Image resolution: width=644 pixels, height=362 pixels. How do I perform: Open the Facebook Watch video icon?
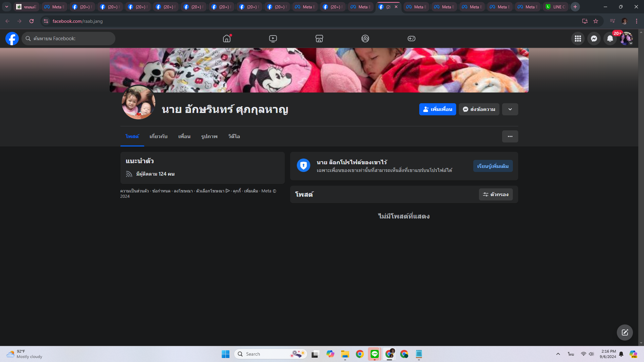pos(273,39)
